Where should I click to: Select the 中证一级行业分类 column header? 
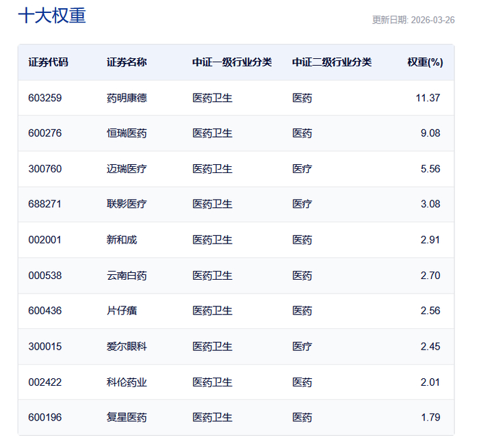pyautogui.click(x=232, y=62)
